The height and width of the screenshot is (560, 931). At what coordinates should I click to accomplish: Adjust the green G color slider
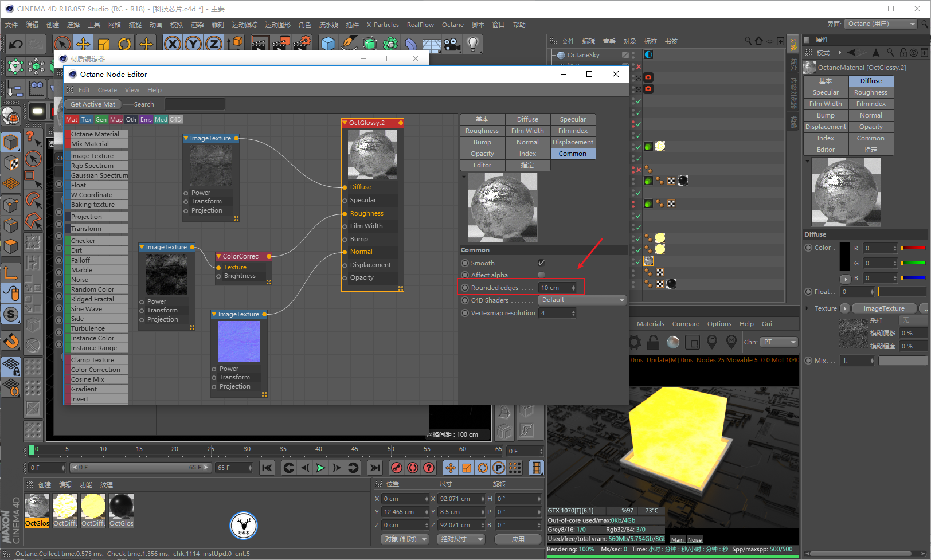point(913,263)
